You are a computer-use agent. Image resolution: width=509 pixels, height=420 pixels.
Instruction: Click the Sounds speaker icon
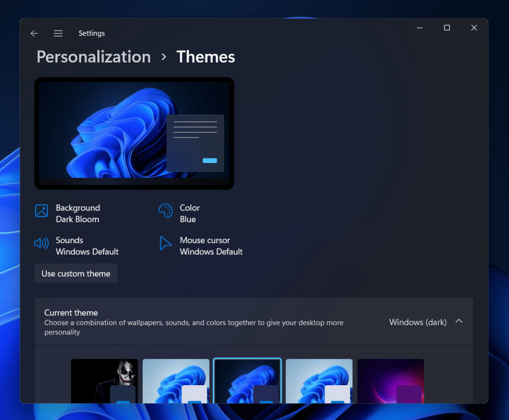pyautogui.click(x=41, y=243)
